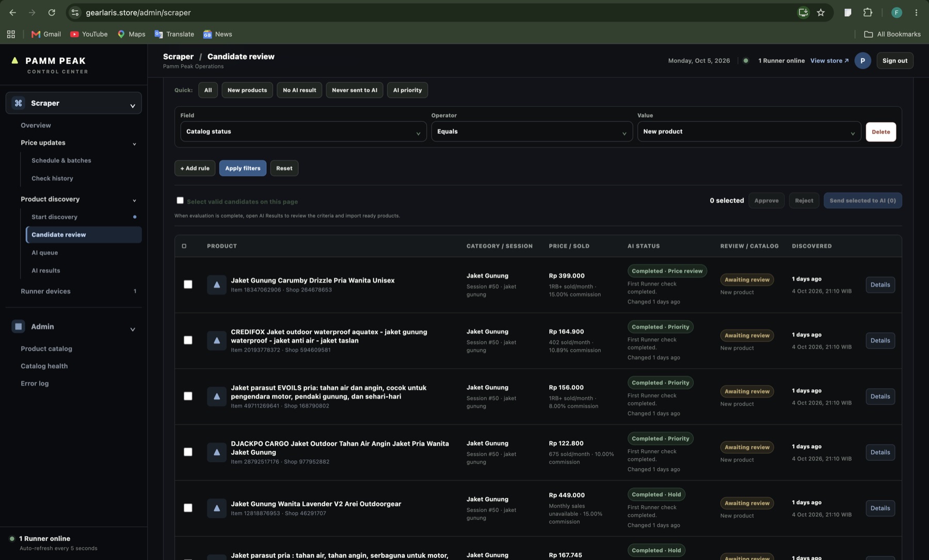Tick checkbox for CREDIFOX Jaket outdoor row
This screenshot has height=560, width=929.
click(x=188, y=340)
